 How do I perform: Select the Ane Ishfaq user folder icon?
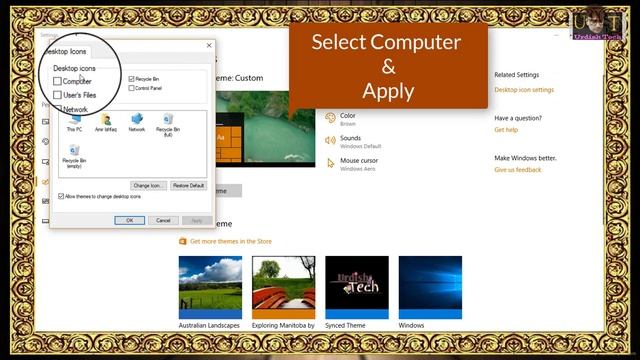click(x=106, y=122)
